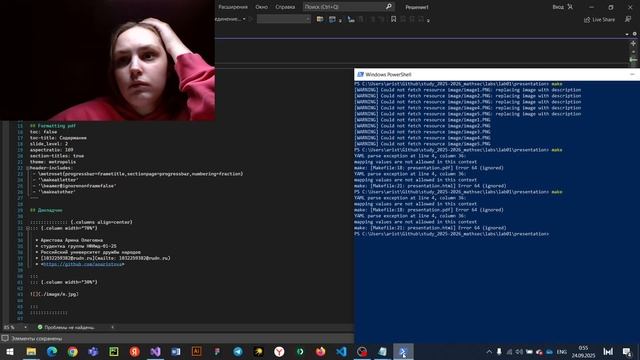Click the Элементы сохранены status bar message
The width and height of the screenshot is (640, 360).
click(x=36, y=338)
